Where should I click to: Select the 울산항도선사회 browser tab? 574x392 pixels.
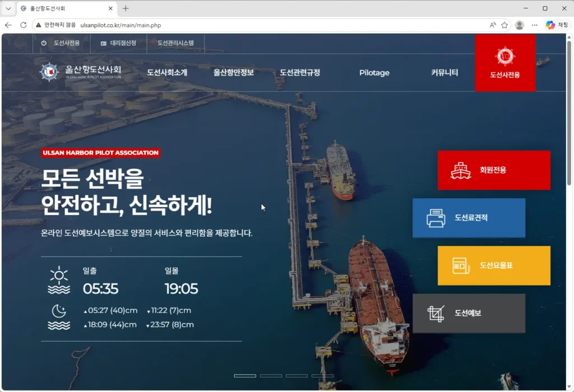(66, 8)
